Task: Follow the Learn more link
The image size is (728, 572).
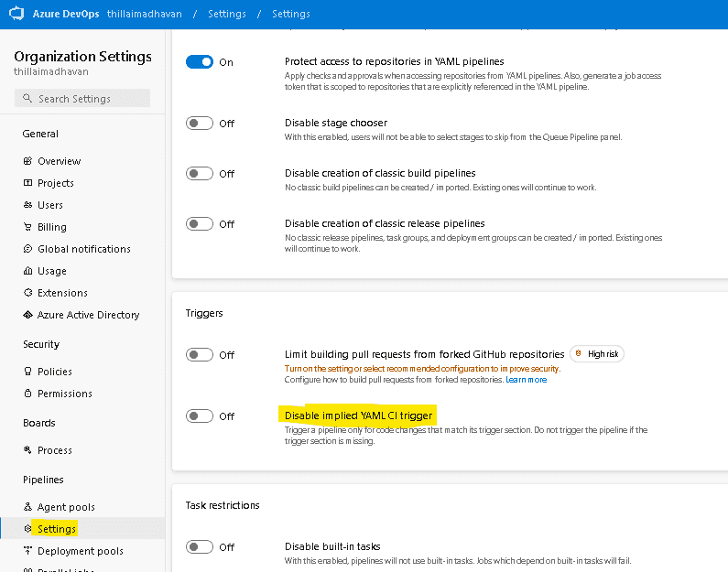Action: click(526, 380)
